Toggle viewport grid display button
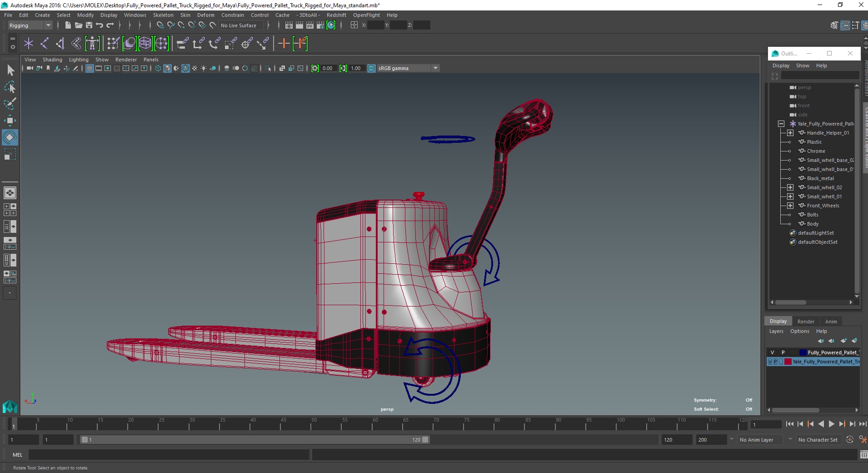Image resolution: width=868 pixels, height=473 pixels. (90, 68)
